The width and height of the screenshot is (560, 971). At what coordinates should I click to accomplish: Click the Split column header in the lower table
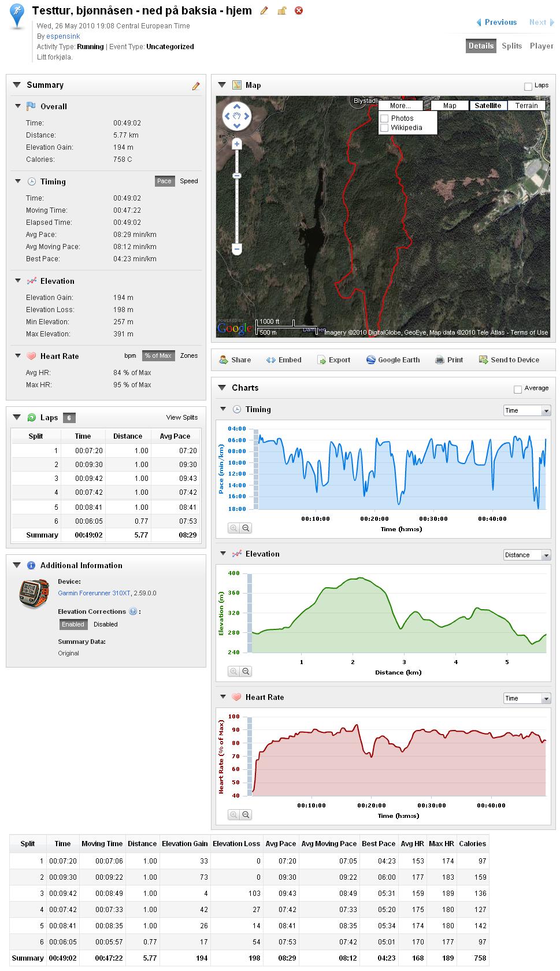[x=28, y=843]
